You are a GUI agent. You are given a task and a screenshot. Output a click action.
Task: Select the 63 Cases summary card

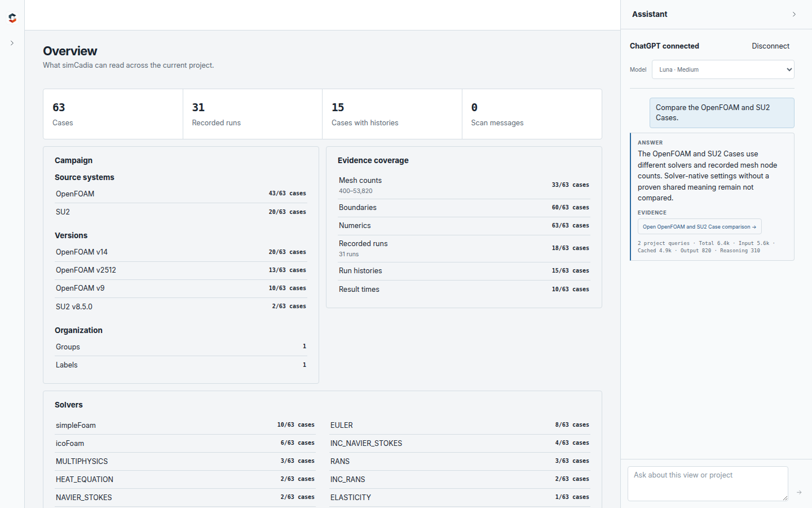point(113,114)
